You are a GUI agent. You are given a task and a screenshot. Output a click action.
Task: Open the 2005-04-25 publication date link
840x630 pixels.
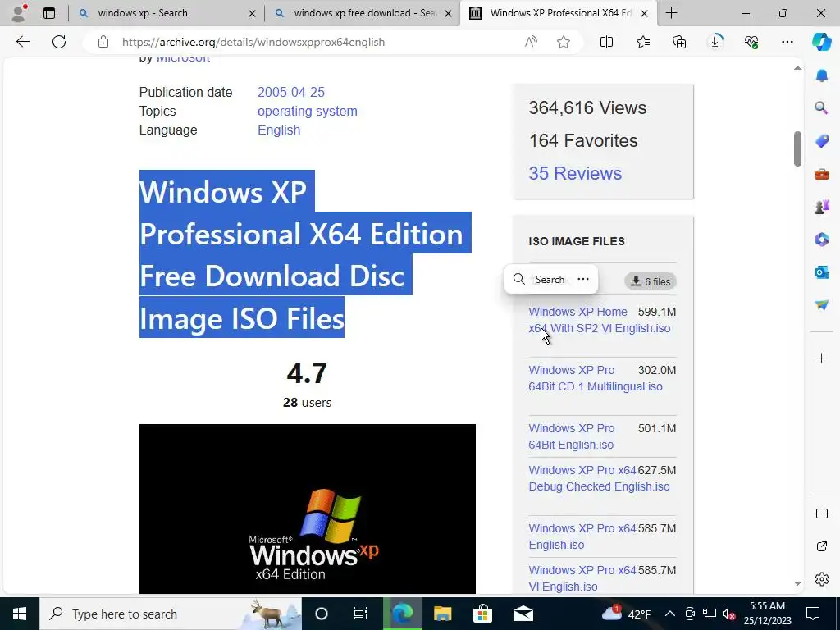click(291, 92)
